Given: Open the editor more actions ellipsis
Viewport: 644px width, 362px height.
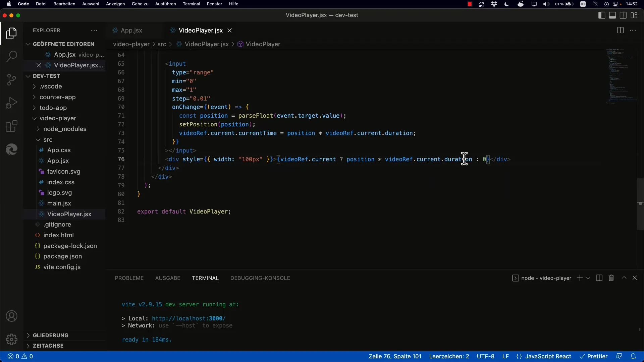Looking at the screenshot, I should (633, 30).
